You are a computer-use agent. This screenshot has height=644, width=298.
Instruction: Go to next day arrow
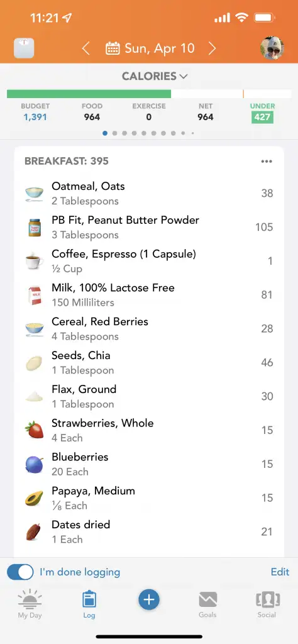pyautogui.click(x=212, y=48)
